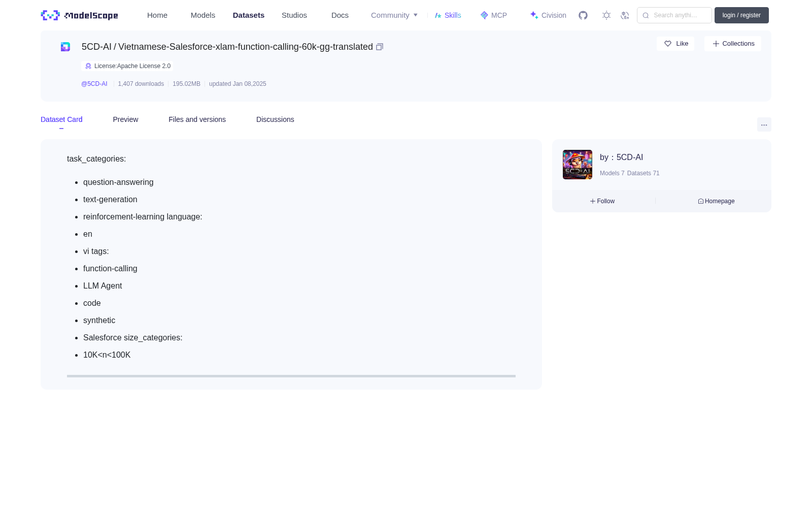Viewport: 812px width, 508px height.
Task: Copy dataset name with copy icon
Action: point(380,47)
